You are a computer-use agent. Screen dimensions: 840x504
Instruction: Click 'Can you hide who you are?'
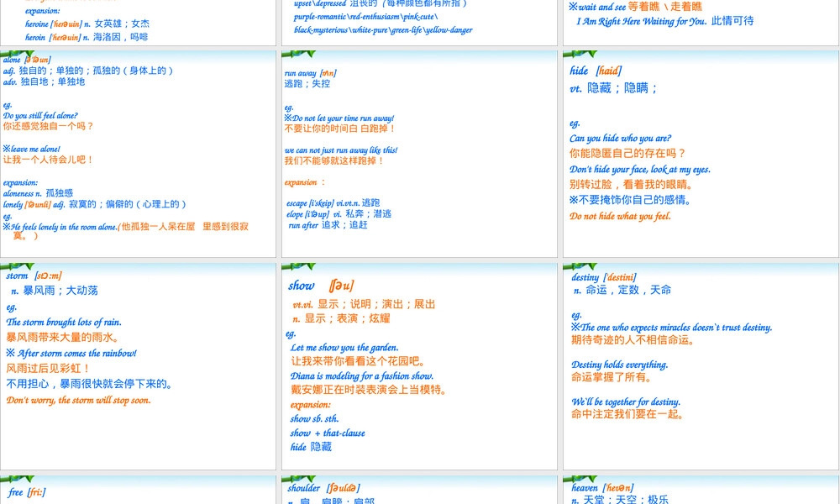[621, 139]
